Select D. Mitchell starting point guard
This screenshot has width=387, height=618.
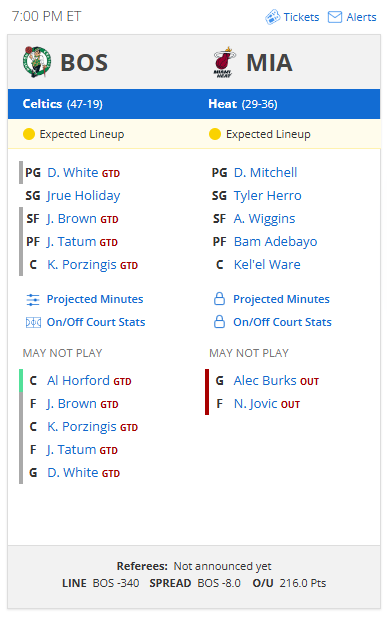click(266, 173)
